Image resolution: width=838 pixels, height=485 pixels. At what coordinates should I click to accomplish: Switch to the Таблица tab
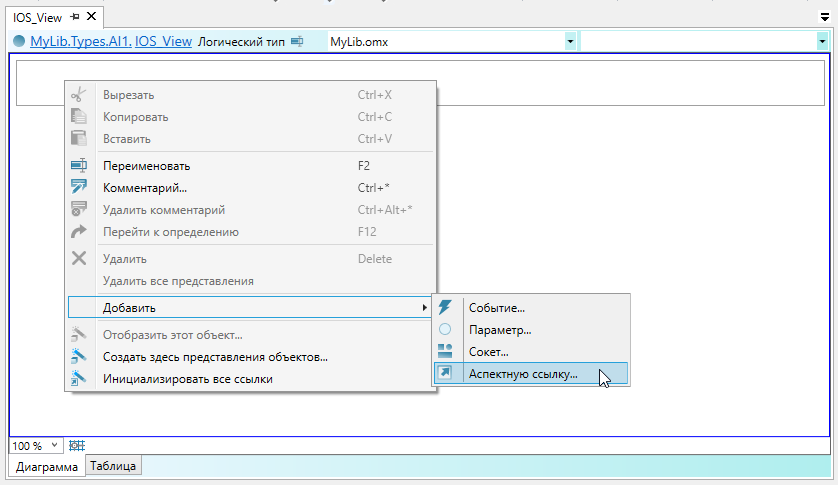pos(115,465)
